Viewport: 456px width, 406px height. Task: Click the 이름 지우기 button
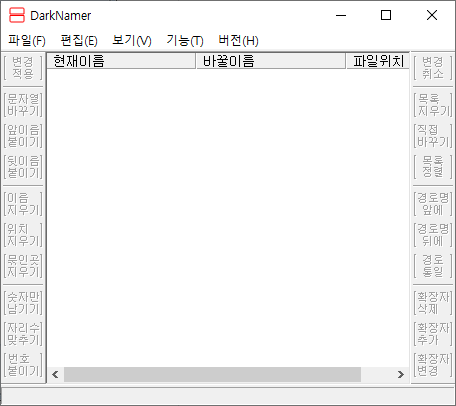coord(23,204)
